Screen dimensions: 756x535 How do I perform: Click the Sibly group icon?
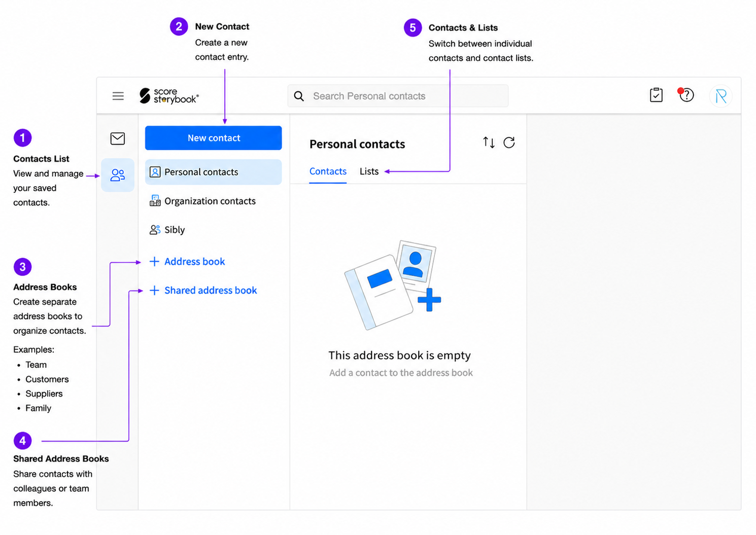point(155,230)
